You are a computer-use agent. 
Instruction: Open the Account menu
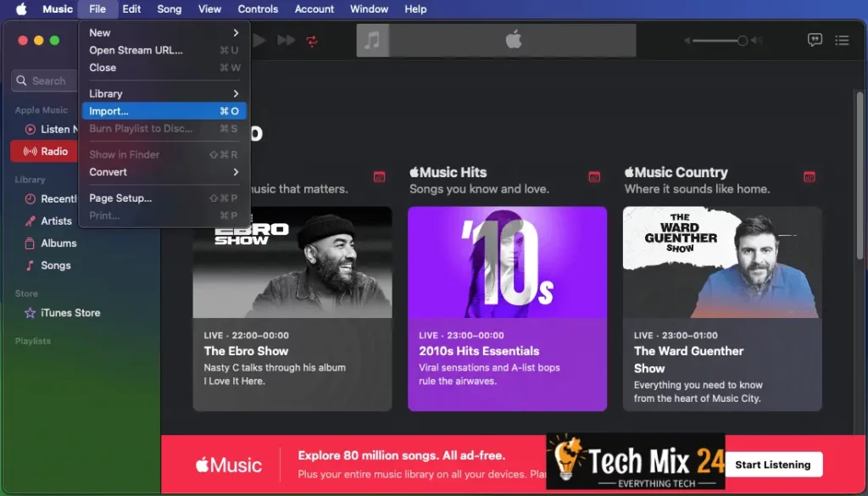pos(314,8)
